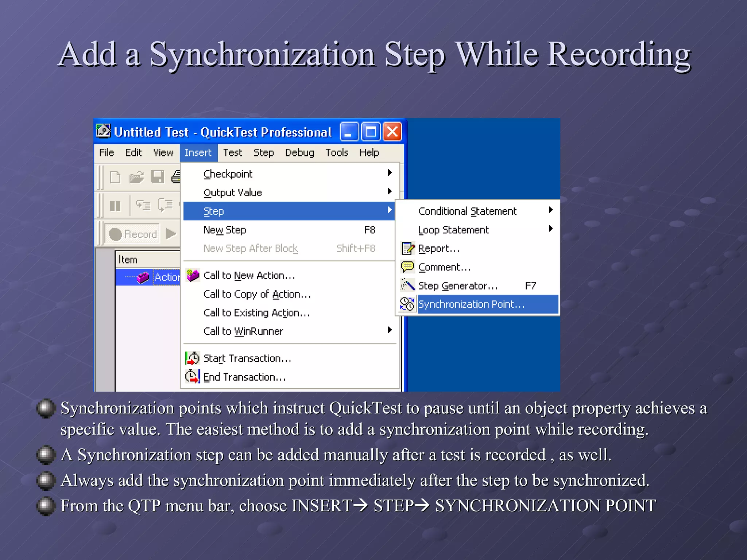Click the Report icon in the submenu
Viewport: 747px width, 560px height.
408,248
